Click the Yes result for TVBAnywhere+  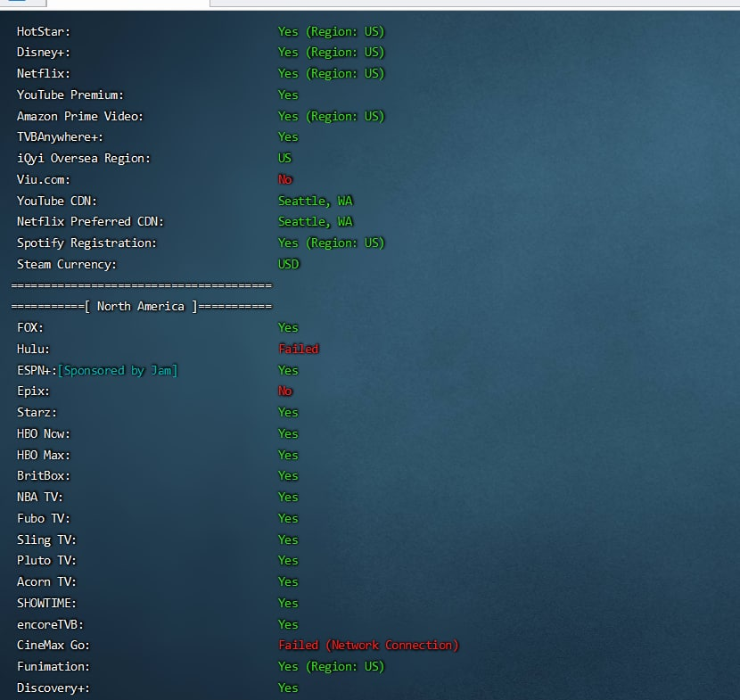(288, 137)
